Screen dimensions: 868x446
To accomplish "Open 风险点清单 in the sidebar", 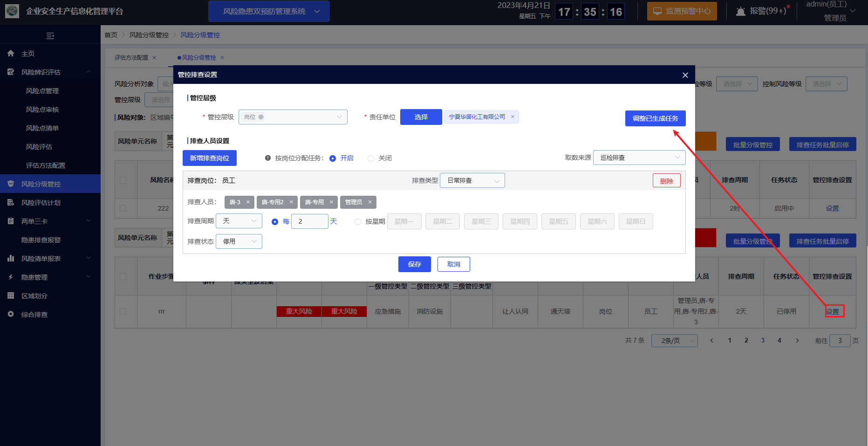I will 42,128.
